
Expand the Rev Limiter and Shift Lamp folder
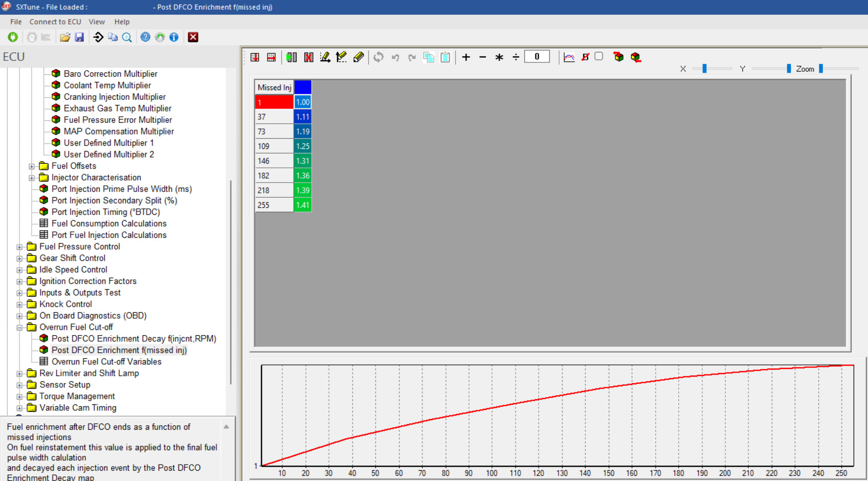pyautogui.click(x=19, y=374)
